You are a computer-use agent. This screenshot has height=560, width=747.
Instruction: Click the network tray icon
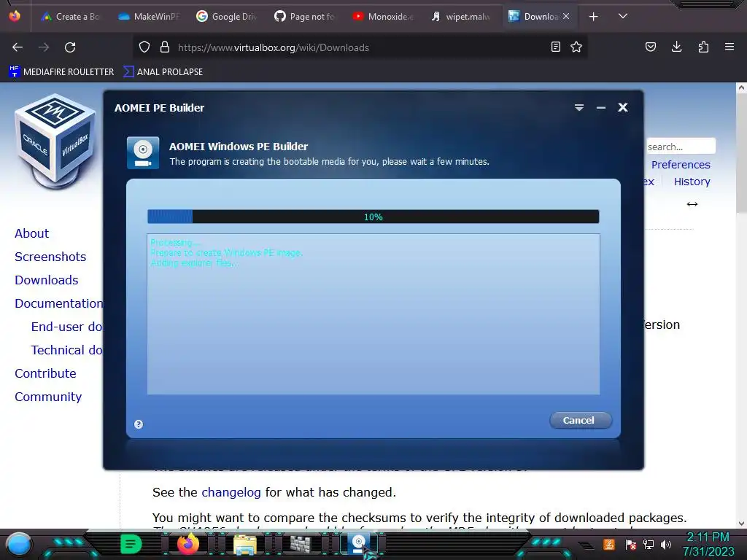(649, 544)
